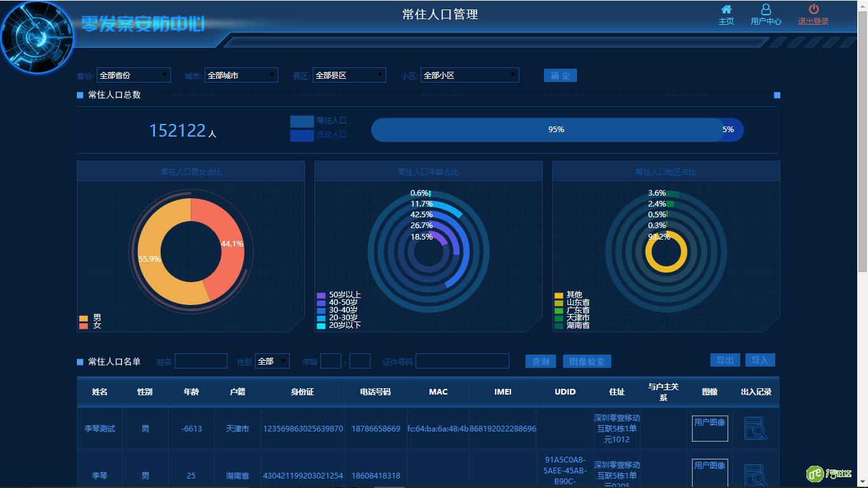The image size is (868, 488).
Task: Click the 查询 search button
Action: tap(541, 362)
